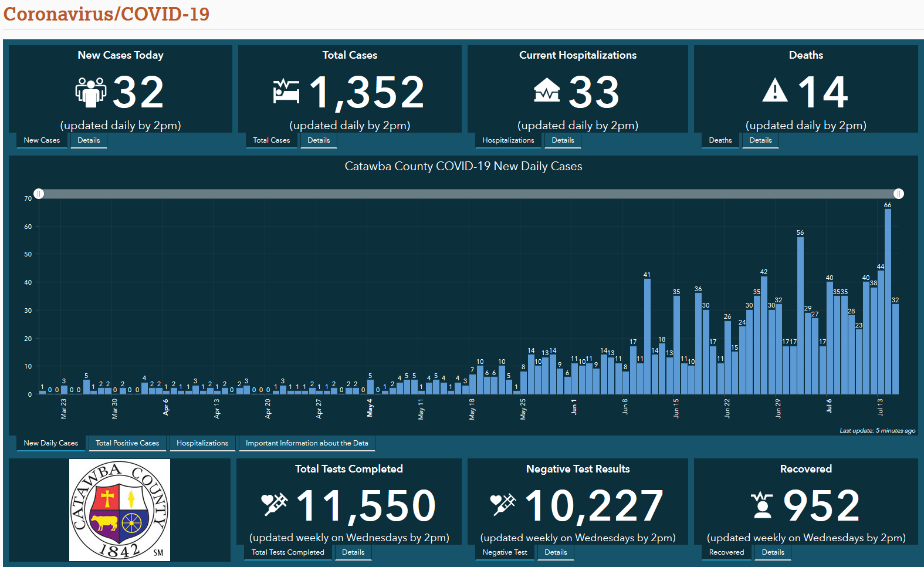Click the Coronavirus/COVID-19 page heading
This screenshot has height=567, width=924.
point(106,14)
